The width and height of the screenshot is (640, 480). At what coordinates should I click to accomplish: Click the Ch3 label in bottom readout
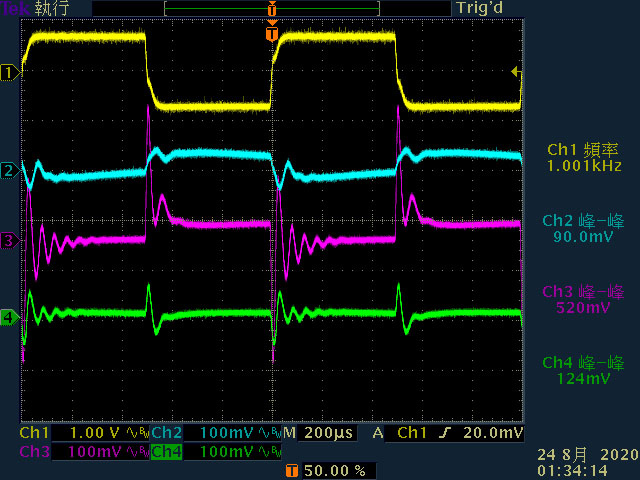click(x=35, y=452)
